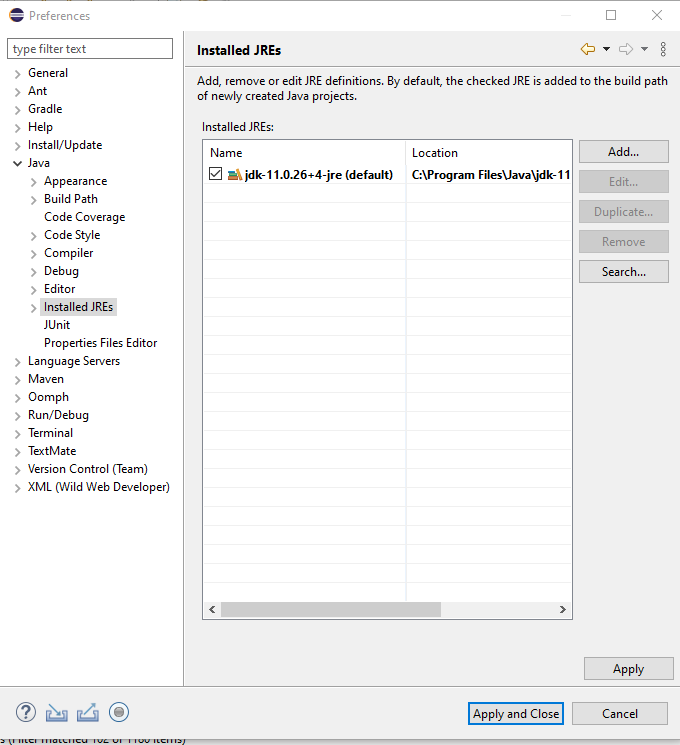
Task: Click the Search... button
Action: point(623,271)
